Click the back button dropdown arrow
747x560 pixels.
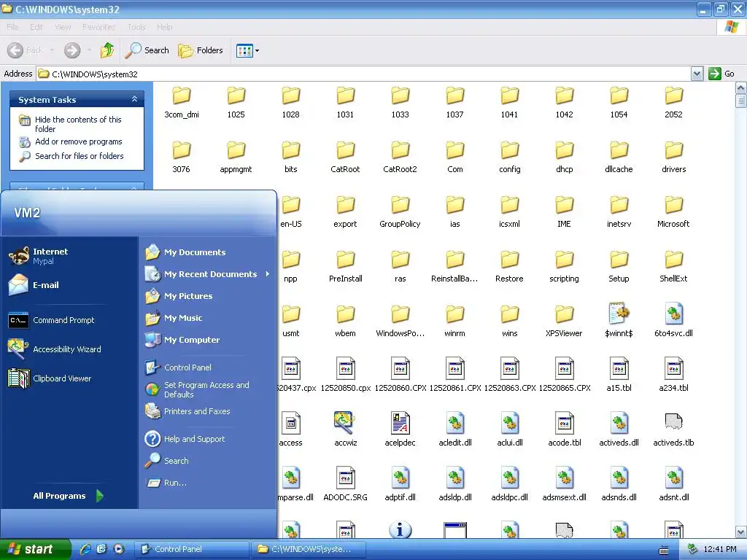click(x=52, y=50)
